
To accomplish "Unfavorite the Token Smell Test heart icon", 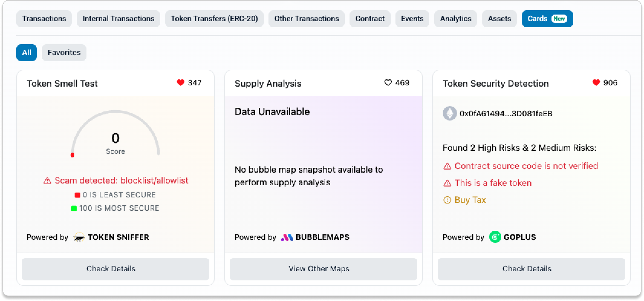I will [181, 83].
